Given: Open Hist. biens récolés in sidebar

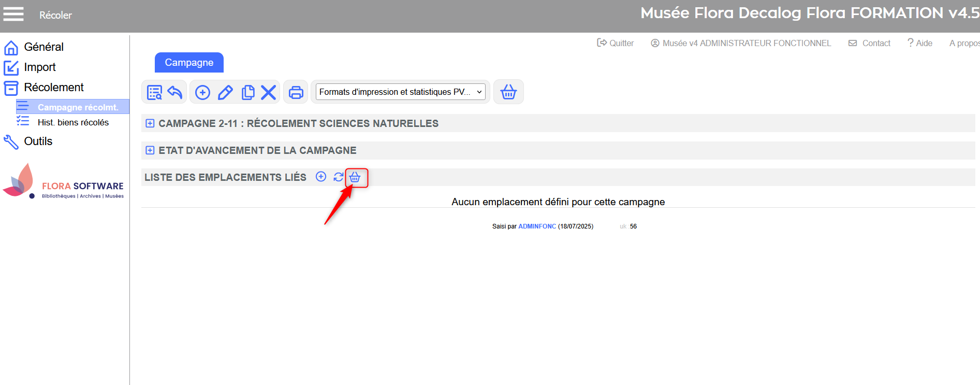Looking at the screenshot, I should [x=73, y=122].
